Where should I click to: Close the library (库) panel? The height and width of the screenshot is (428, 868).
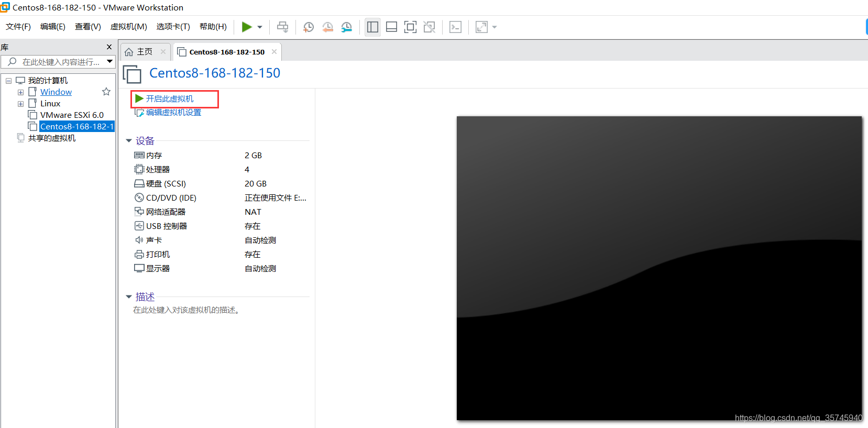(x=109, y=47)
